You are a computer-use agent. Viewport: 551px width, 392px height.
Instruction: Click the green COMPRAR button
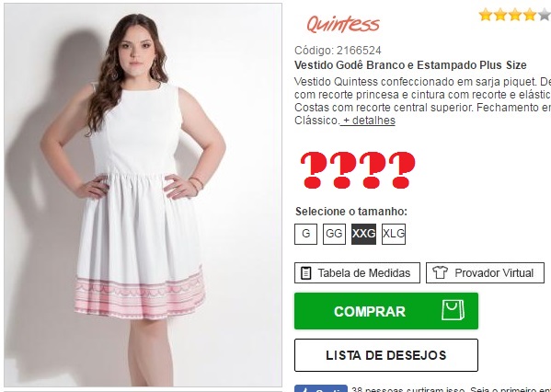click(386, 311)
